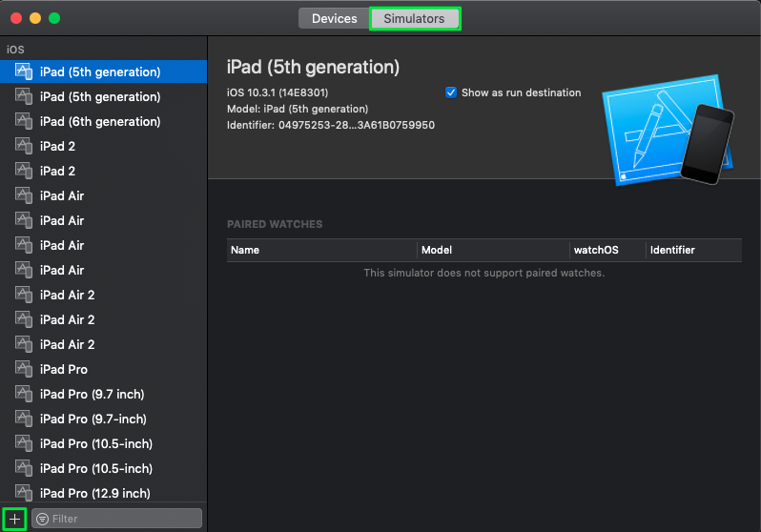Click the large Xcode simulator artwork
The width and height of the screenshot is (761, 532).
pos(668,130)
